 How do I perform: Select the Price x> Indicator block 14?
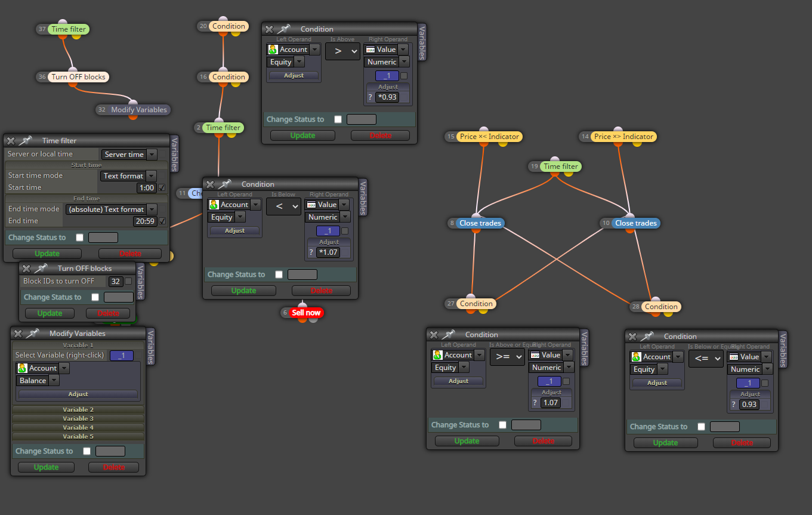pyautogui.click(x=623, y=137)
